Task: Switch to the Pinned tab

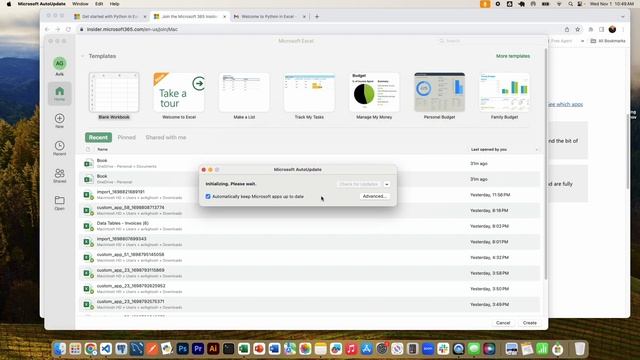Action: 127,138
